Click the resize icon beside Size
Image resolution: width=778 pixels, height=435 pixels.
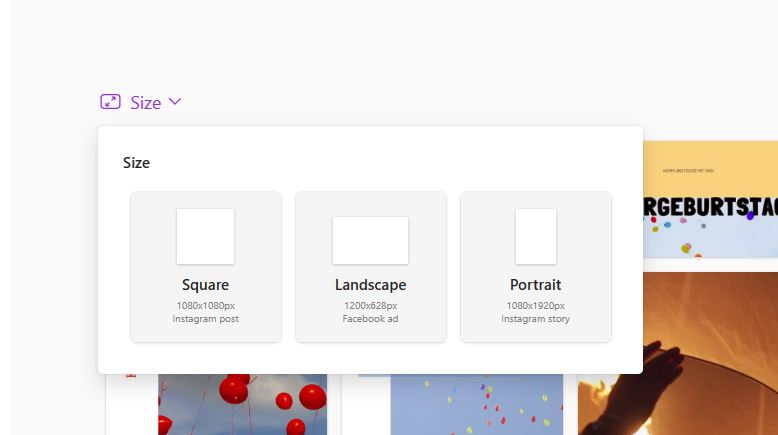pos(110,102)
